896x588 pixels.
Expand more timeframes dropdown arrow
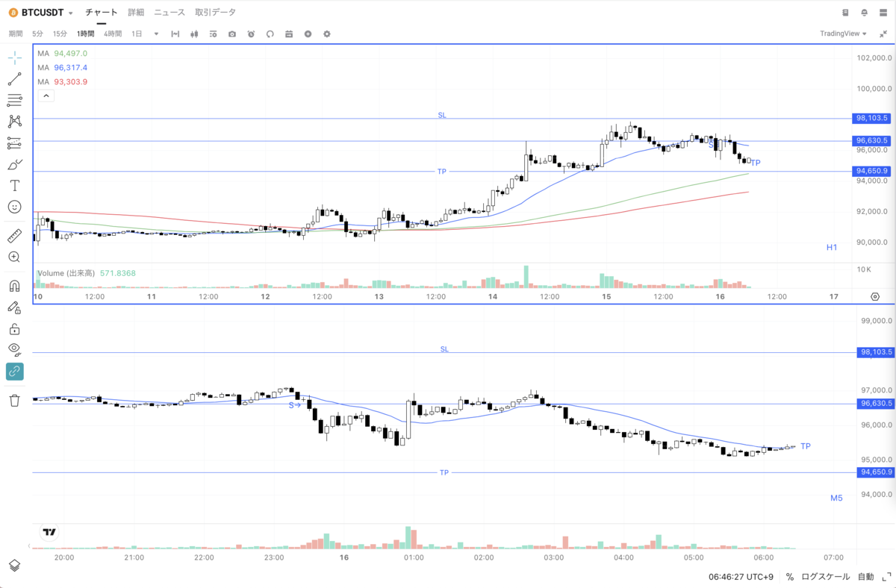[x=156, y=34]
